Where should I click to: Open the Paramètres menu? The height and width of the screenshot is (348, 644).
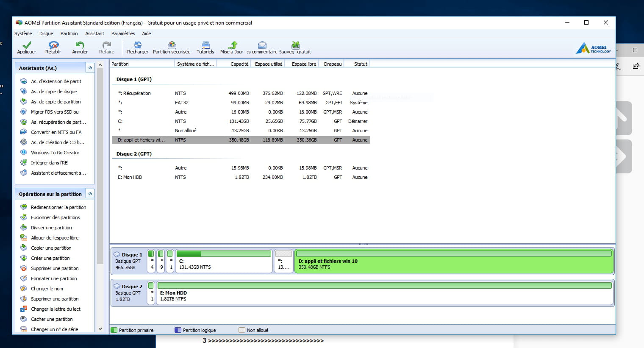click(x=123, y=33)
